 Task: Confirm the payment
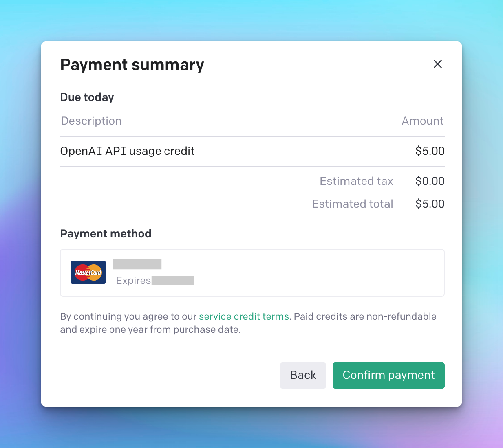pyautogui.click(x=388, y=375)
